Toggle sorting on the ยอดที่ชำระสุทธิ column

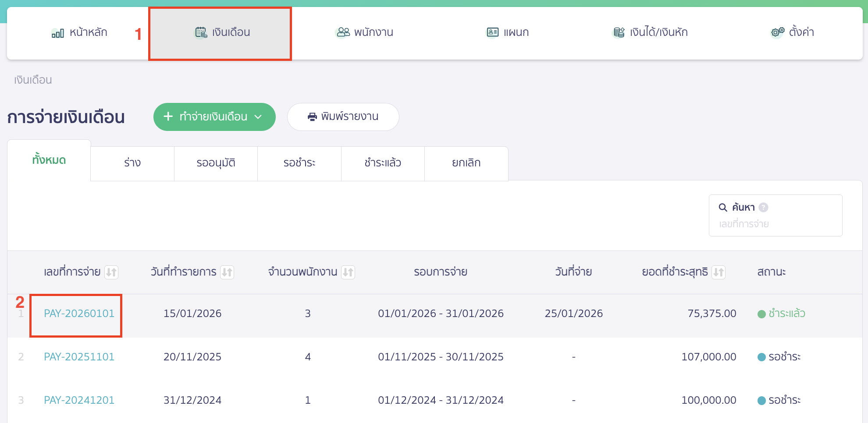tap(719, 272)
